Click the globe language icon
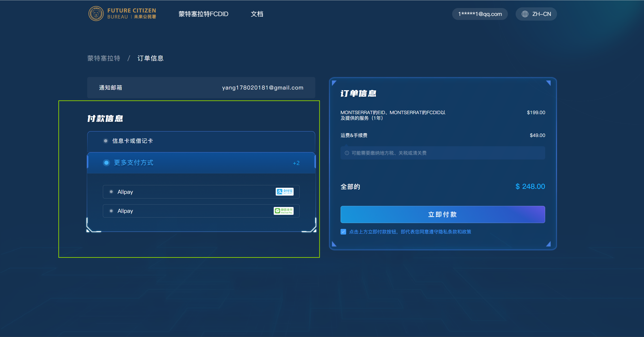Screen dimensions: 644x337 tap(525, 14)
